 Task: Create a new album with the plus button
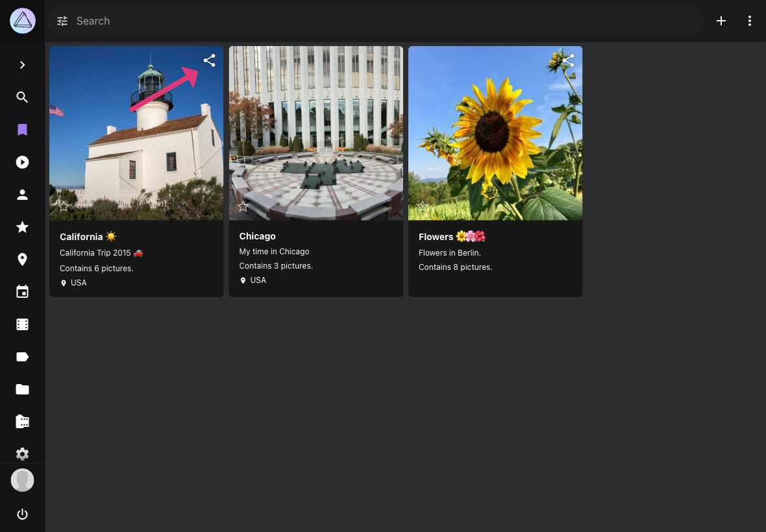pos(721,20)
